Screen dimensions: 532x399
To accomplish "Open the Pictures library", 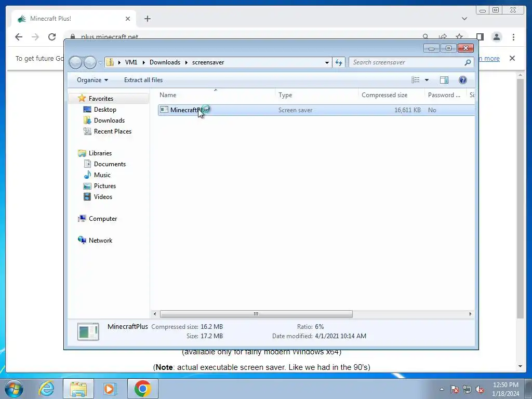I will pos(104,186).
